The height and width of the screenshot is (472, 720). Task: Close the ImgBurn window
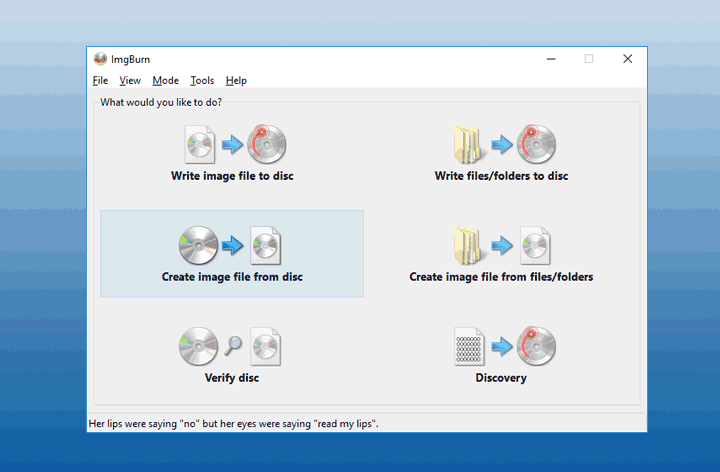[627, 59]
